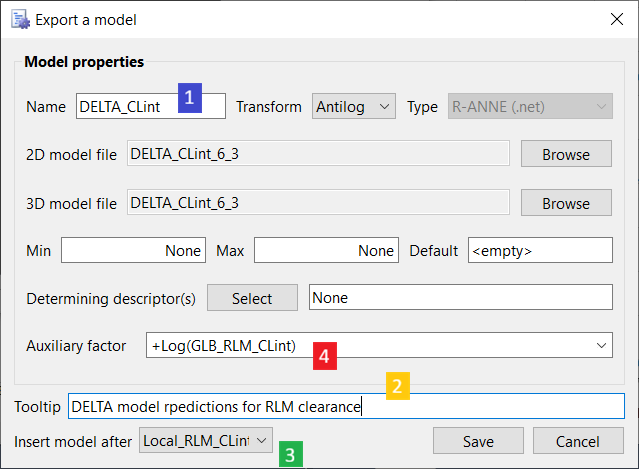Viewport: 639px width, 469px height.
Task: Click the Model properties group label
Action: [84, 62]
